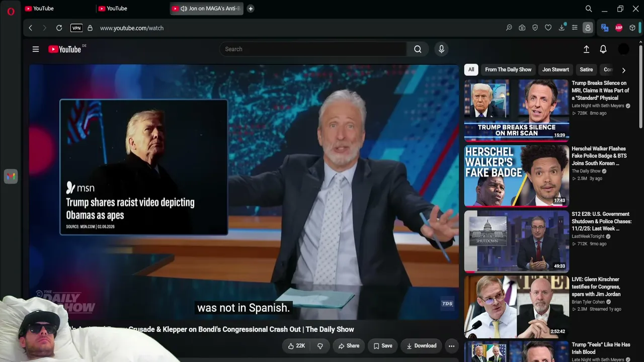The width and height of the screenshot is (644, 362).
Task: Bookmark this page with the heart icon
Action: click(548, 28)
